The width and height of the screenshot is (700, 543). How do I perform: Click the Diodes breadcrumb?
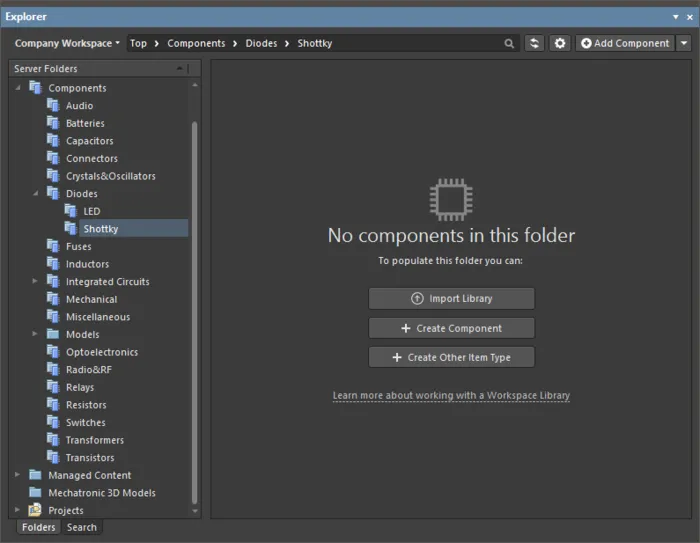261,43
